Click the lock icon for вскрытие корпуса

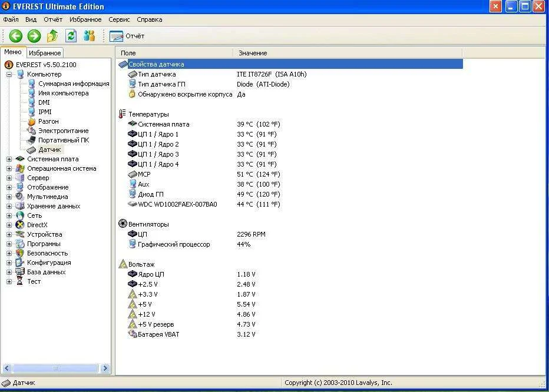pos(132,94)
